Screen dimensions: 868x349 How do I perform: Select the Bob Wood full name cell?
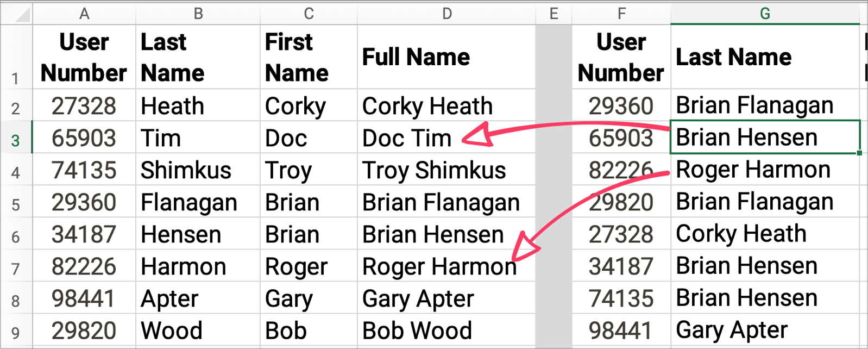point(446,330)
